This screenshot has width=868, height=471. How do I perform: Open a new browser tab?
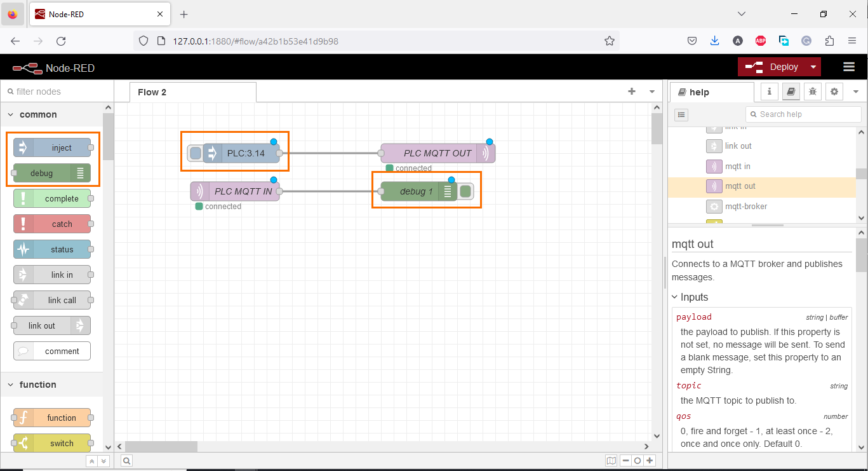point(184,14)
